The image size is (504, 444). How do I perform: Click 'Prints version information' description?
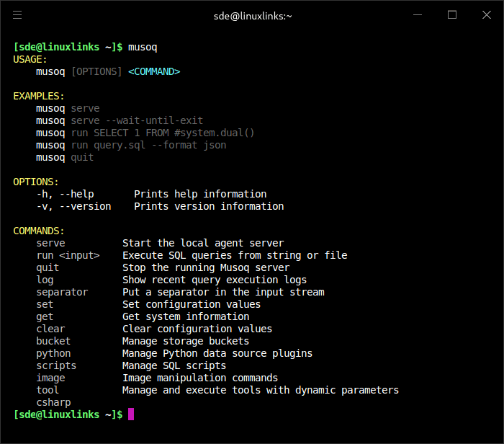[209, 207]
